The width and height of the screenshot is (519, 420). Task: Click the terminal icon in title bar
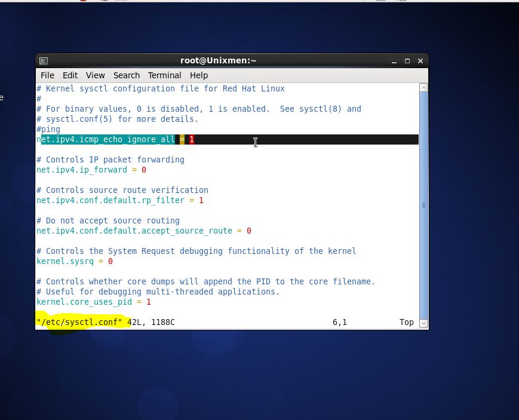click(x=44, y=61)
